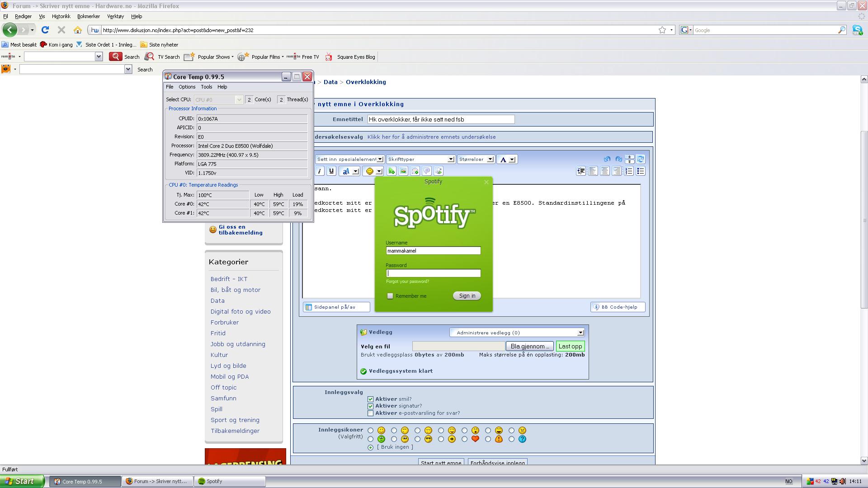Tick the Remember me checkbox in Spotify
Image resolution: width=868 pixels, height=488 pixels.
coord(390,296)
